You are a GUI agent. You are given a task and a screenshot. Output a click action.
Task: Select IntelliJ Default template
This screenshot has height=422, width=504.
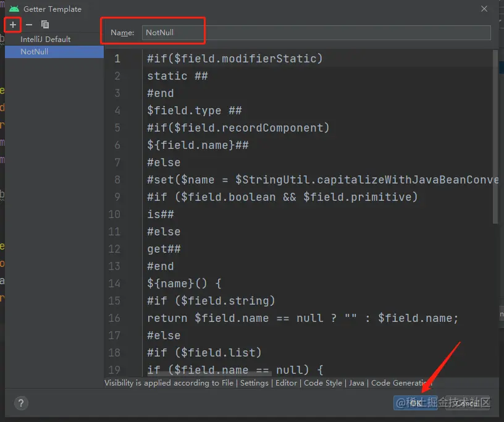[x=54, y=40]
